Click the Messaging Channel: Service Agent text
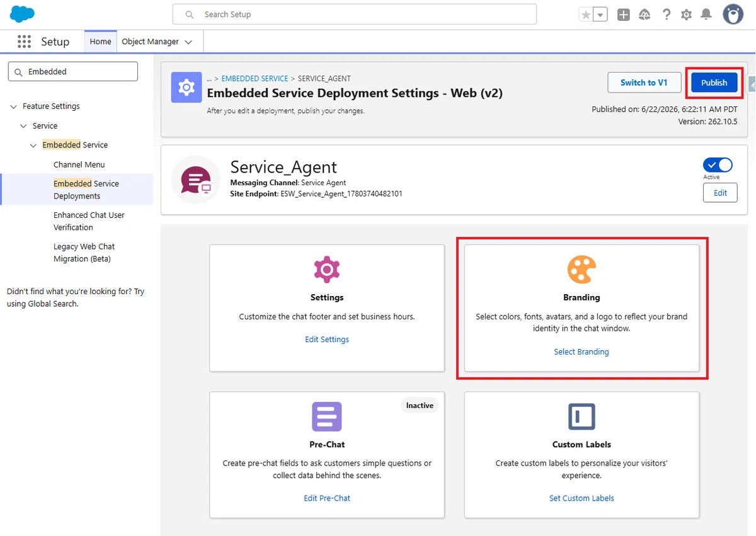The image size is (756, 536). [x=288, y=183]
